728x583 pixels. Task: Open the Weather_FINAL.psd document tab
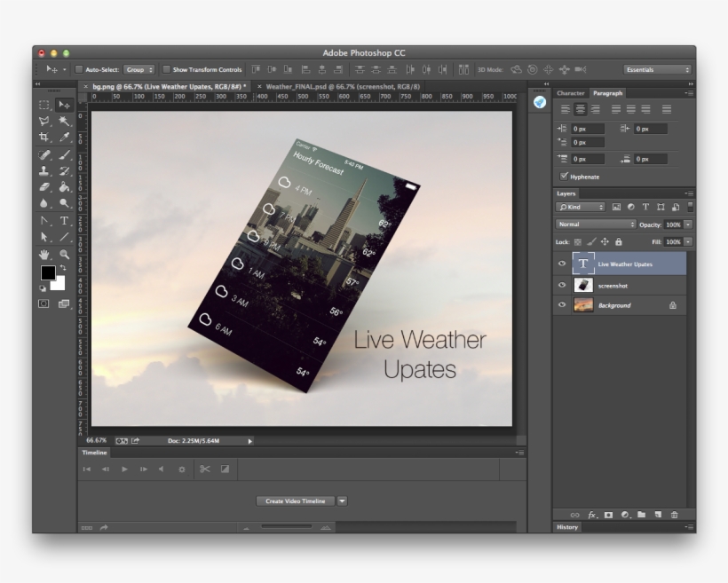(343, 86)
